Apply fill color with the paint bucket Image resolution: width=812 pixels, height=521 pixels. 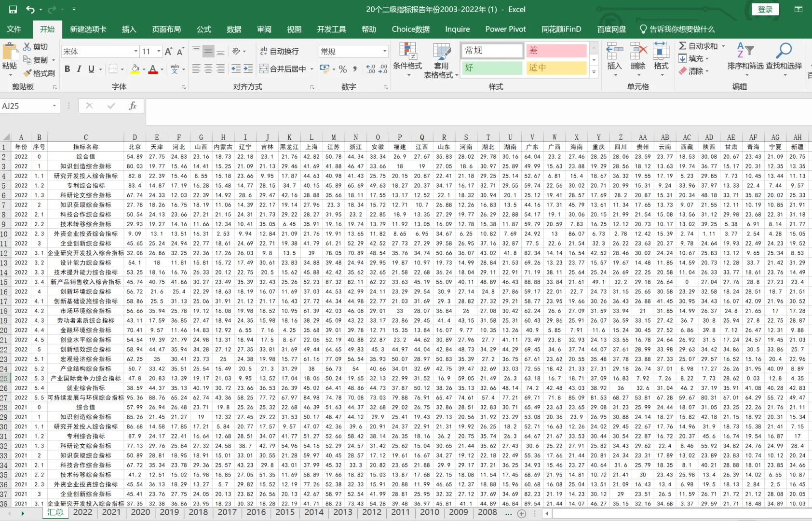click(135, 69)
